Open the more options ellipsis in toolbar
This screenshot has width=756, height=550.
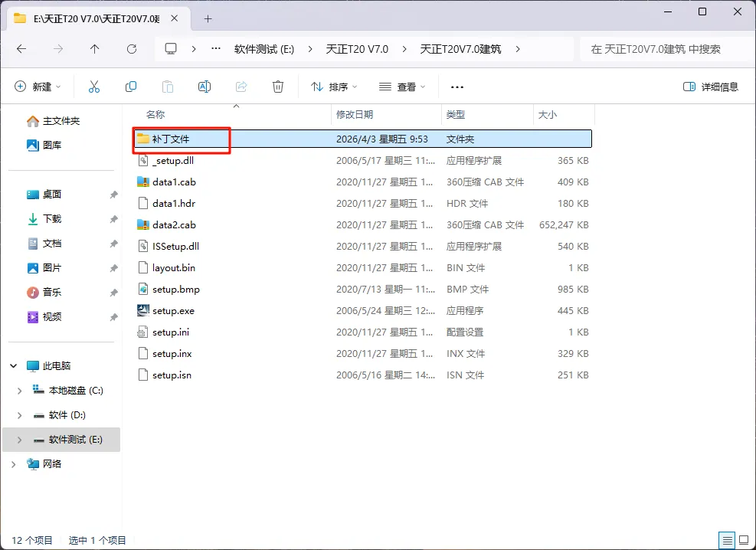[x=457, y=87]
